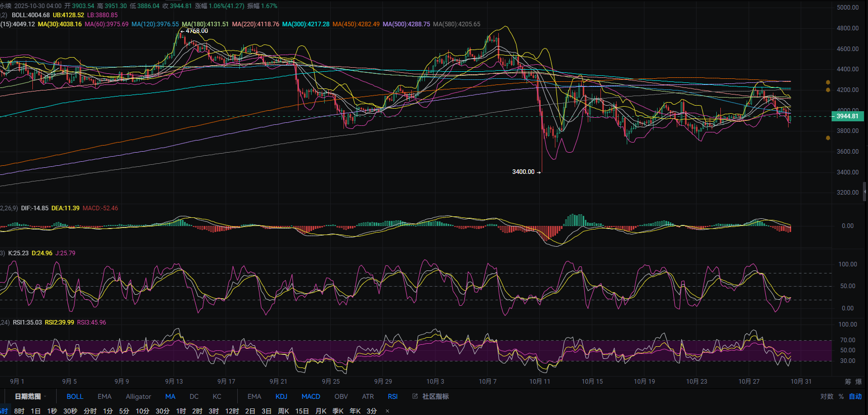868x415 pixels.
Task: Switch to the 1日 timeframe
Action: point(35,411)
